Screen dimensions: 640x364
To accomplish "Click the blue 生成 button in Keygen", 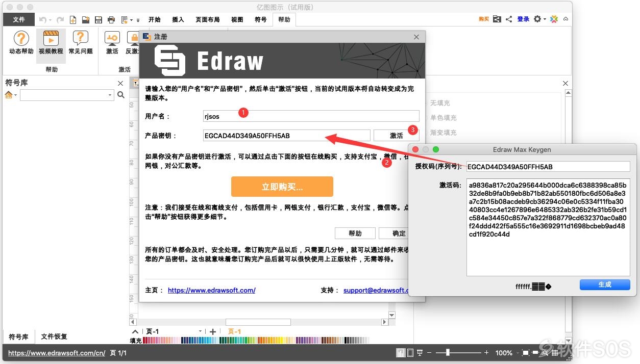I will [605, 284].
